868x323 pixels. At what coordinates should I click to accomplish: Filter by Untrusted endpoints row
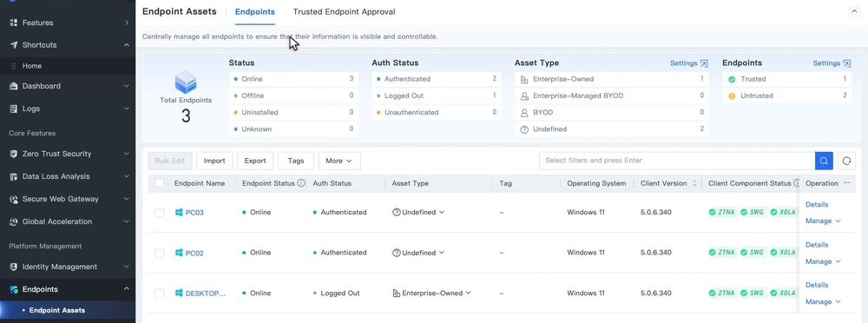pos(786,96)
